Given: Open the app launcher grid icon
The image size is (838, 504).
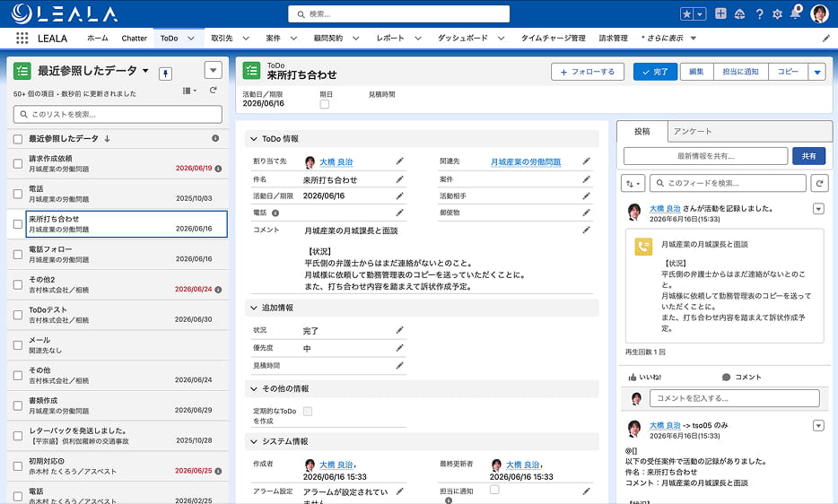Looking at the screenshot, I should click(22, 38).
